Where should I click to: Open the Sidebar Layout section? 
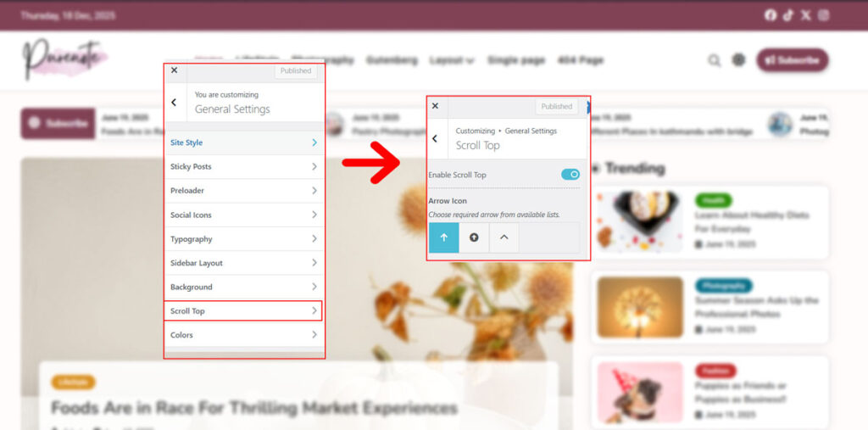(x=244, y=263)
